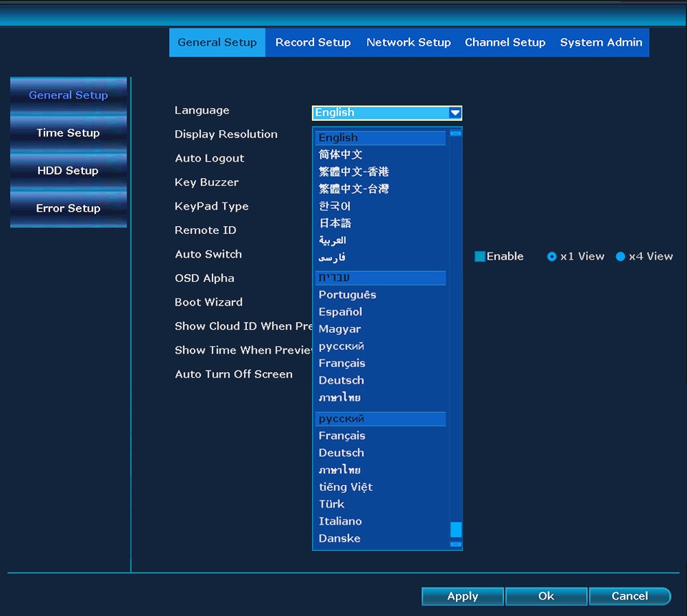Image resolution: width=687 pixels, height=616 pixels.
Task: Switch to the Network Setup tab
Action: [x=409, y=42]
